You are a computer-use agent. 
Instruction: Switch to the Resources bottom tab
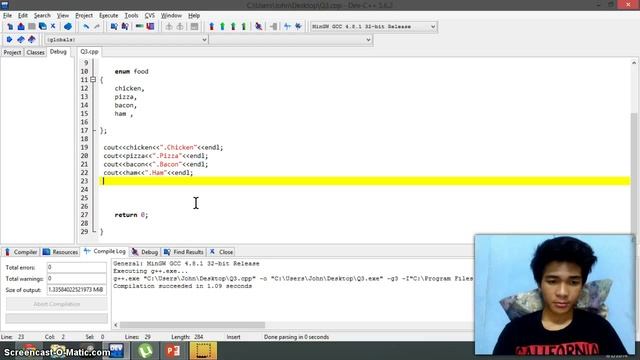[x=60, y=252]
